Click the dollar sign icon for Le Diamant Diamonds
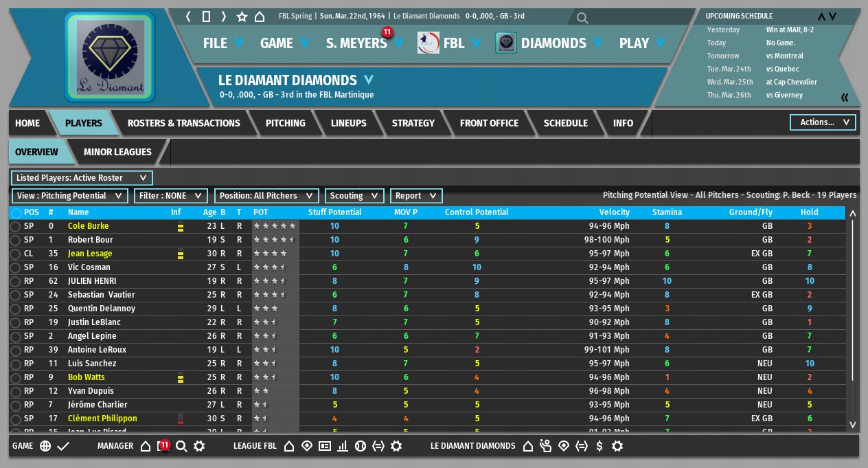This screenshot has width=868, height=468. pos(599,446)
